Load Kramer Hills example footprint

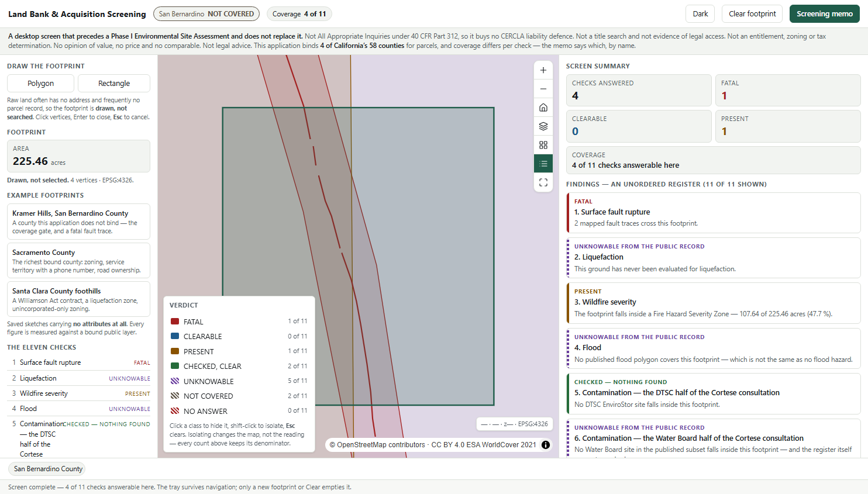(x=78, y=222)
